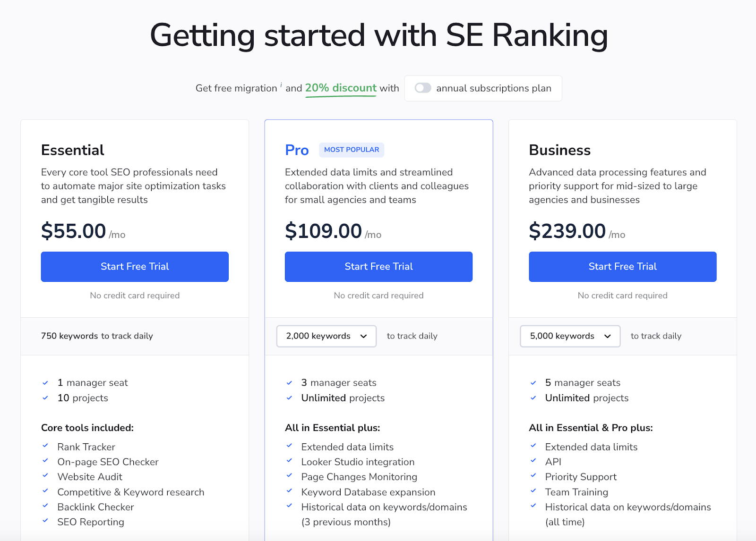
Task: Select the Pro plan heading
Action: pyautogui.click(x=297, y=150)
